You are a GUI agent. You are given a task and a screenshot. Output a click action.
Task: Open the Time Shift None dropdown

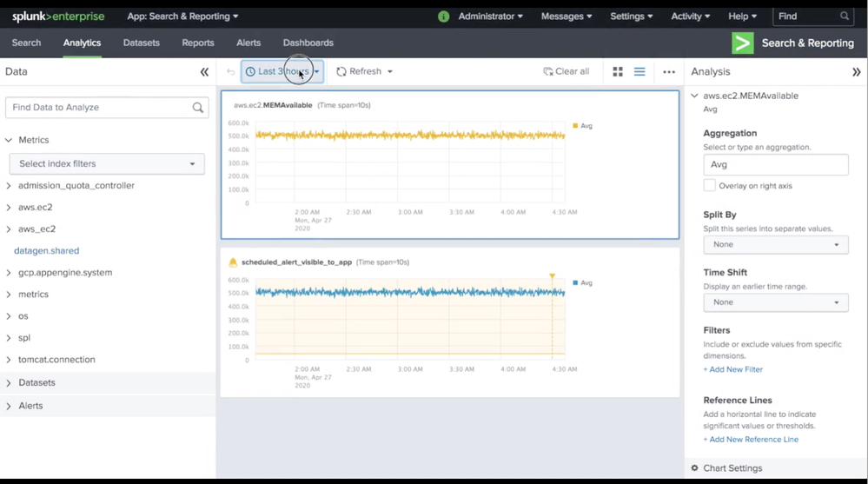tap(776, 302)
